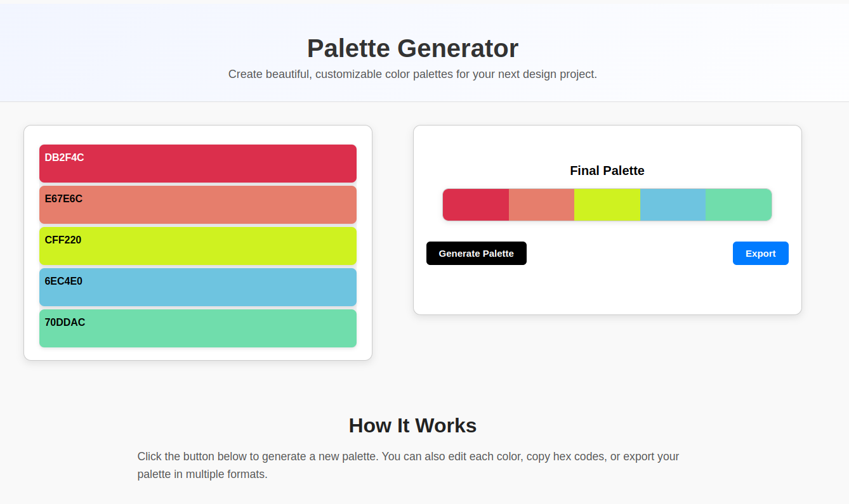The height and width of the screenshot is (504, 849).
Task: Click the 6EC4E0 hex code text
Action: point(63,281)
